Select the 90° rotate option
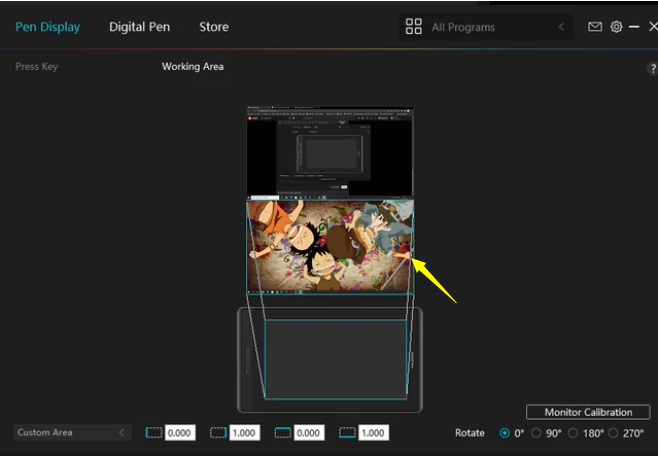This screenshot has height=457, width=658. [536, 433]
